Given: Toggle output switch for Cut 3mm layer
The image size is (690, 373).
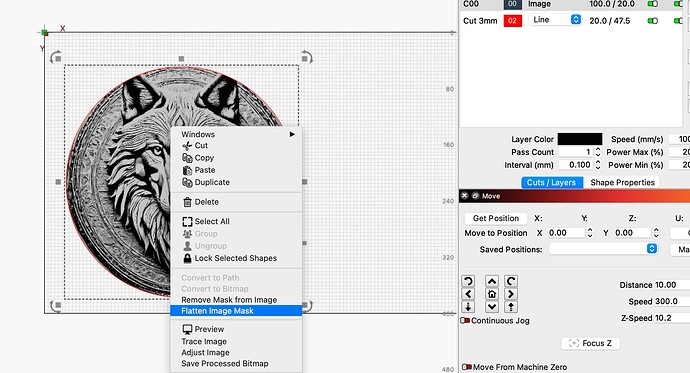Looking at the screenshot, I should (x=653, y=21).
